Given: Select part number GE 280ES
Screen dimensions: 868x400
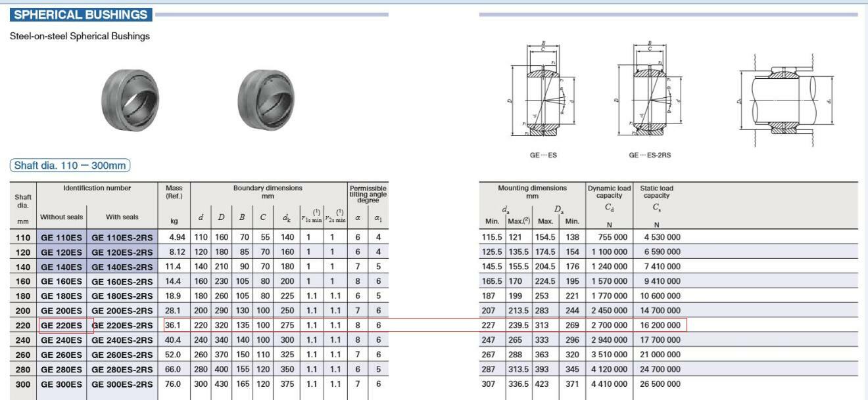Looking at the screenshot, I should click(62, 370).
